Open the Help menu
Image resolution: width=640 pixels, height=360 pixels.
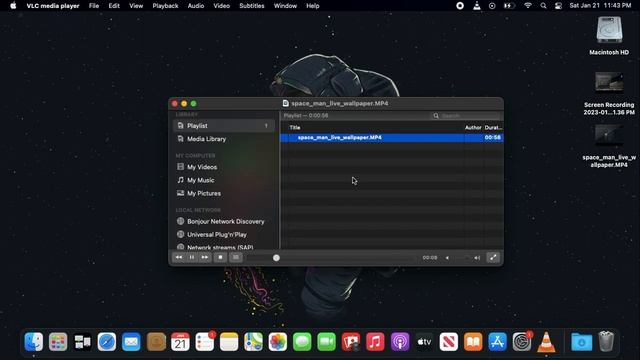(x=313, y=6)
